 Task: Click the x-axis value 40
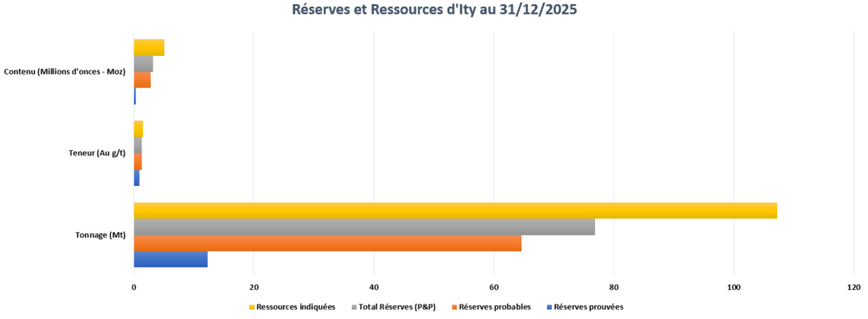(374, 288)
